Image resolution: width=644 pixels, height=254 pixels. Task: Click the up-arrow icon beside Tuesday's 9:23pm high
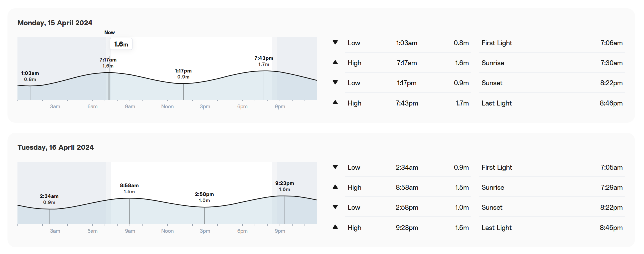[335, 227]
